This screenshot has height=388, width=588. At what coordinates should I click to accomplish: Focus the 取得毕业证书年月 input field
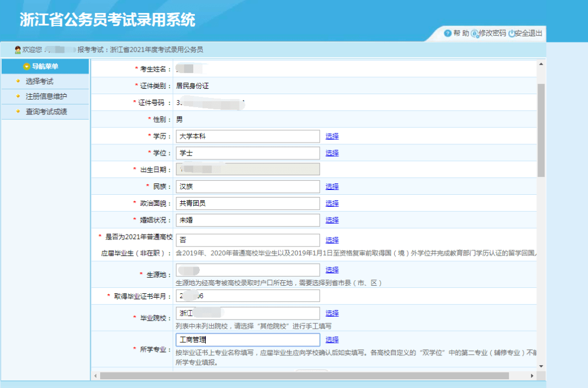[x=248, y=296]
